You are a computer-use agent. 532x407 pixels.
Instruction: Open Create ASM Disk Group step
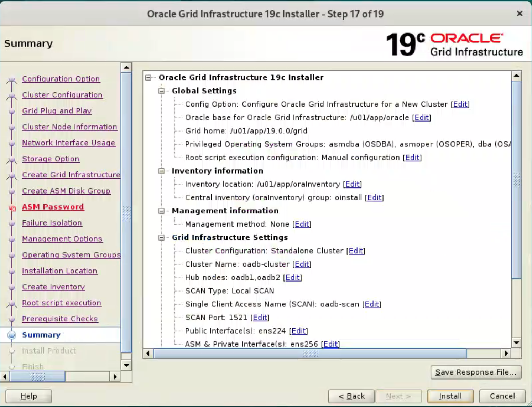point(66,191)
